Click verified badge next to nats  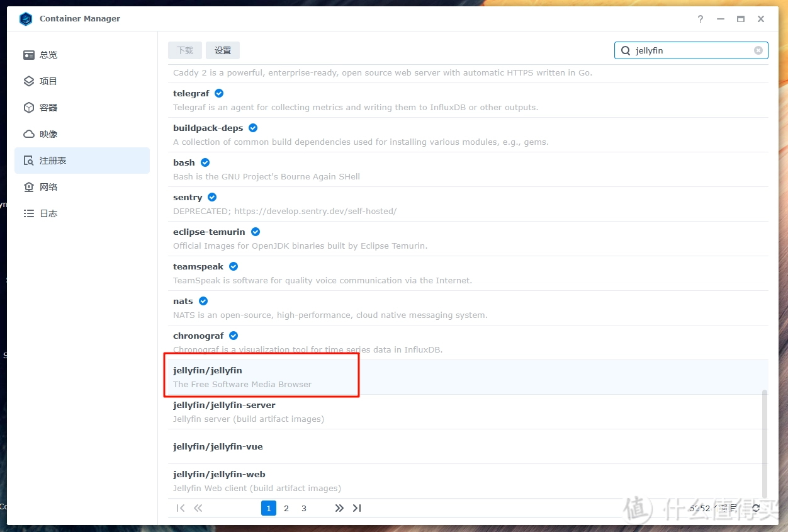click(x=203, y=301)
